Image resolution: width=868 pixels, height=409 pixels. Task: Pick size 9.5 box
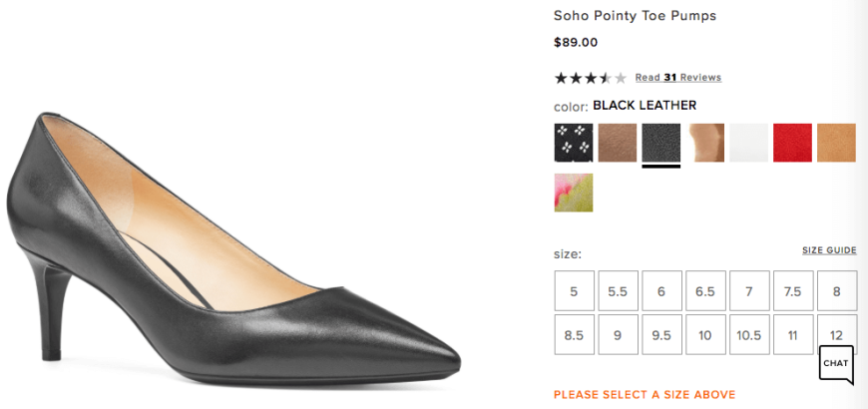[x=661, y=335]
